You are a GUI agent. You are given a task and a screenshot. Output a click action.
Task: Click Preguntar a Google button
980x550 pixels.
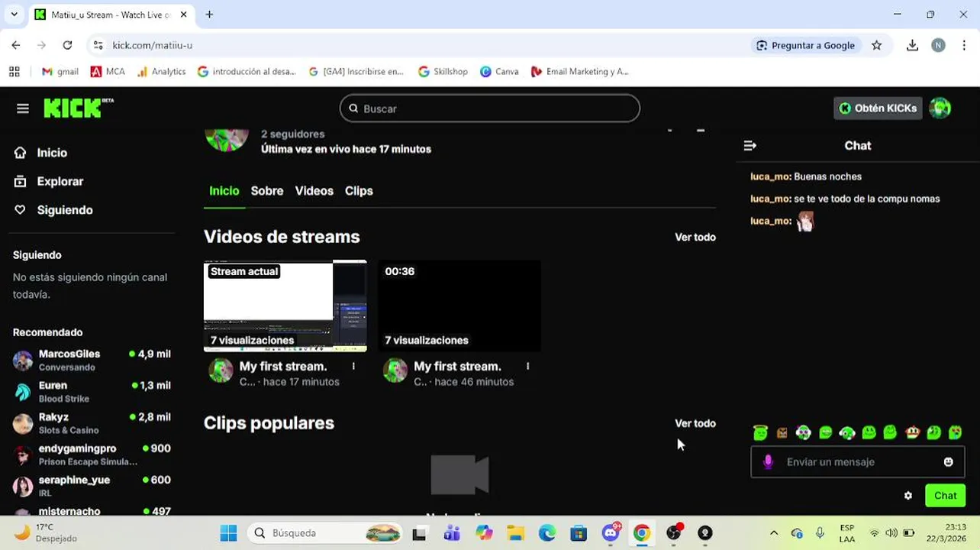(x=805, y=45)
